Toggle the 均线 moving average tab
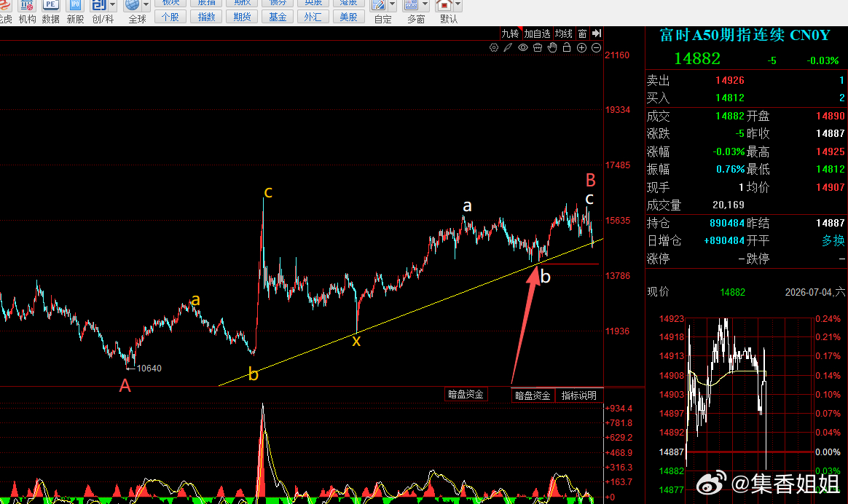The width and height of the screenshot is (848, 504). coord(564,34)
